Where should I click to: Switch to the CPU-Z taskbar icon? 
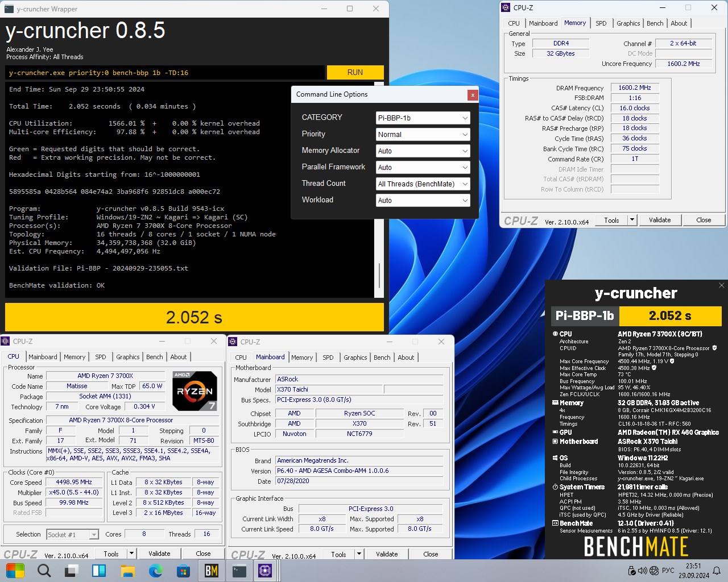pos(265,571)
